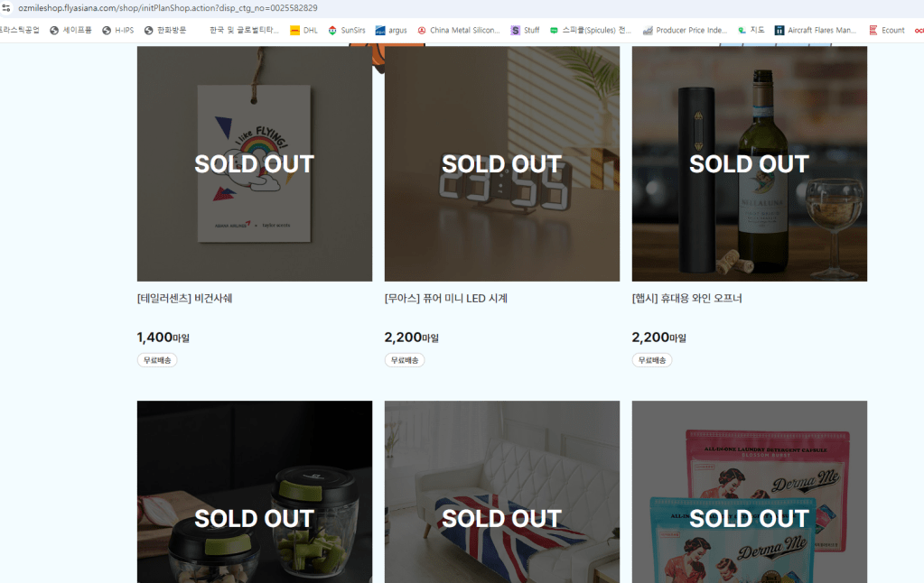Image resolution: width=924 pixels, height=583 pixels.
Task: Open the wine opener product image
Action: click(x=750, y=164)
